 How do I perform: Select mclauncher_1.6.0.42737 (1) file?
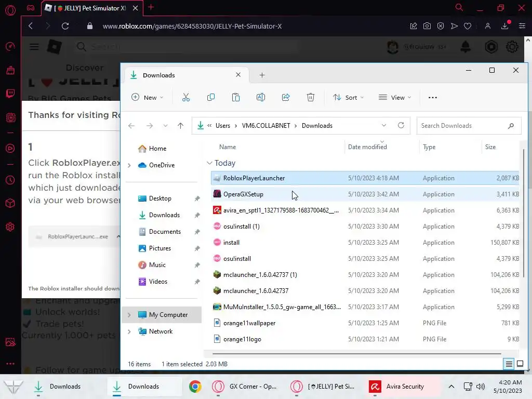click(365, 275)
